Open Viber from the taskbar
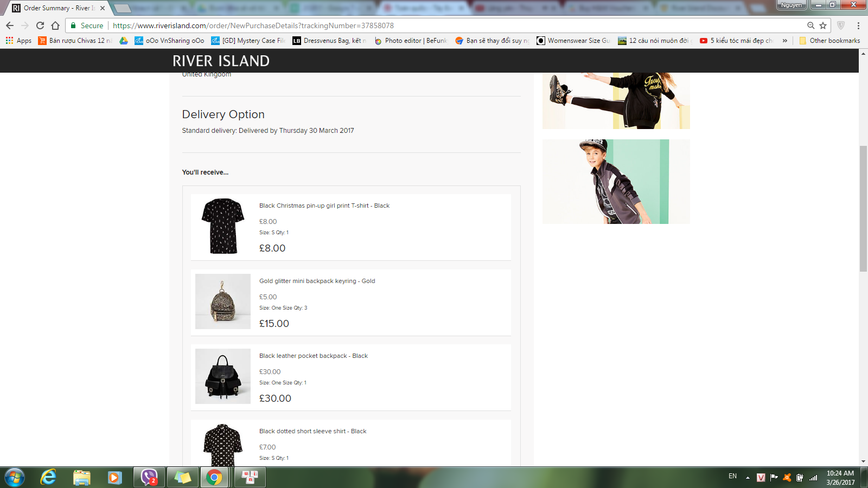The height and width of the screenshot is (488, 868). (x=149, y=477)
